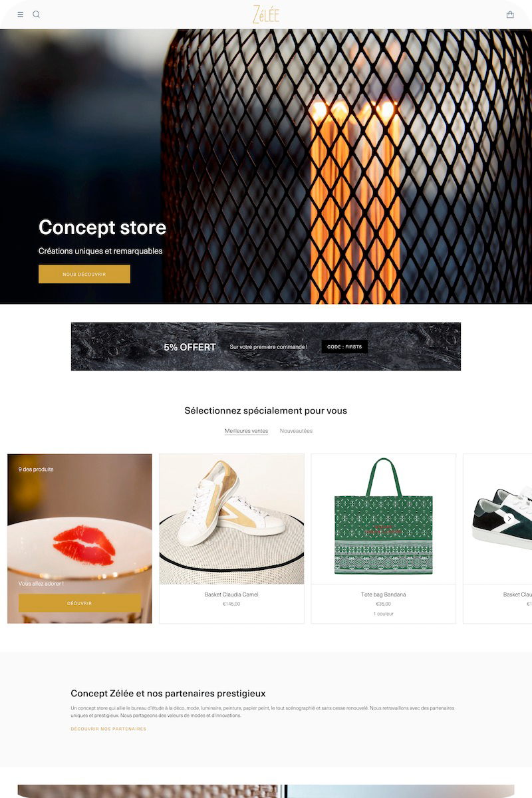Click the Nous Découvrir button
This screenshot has width=532, height=798.
[x=84, y=274]
